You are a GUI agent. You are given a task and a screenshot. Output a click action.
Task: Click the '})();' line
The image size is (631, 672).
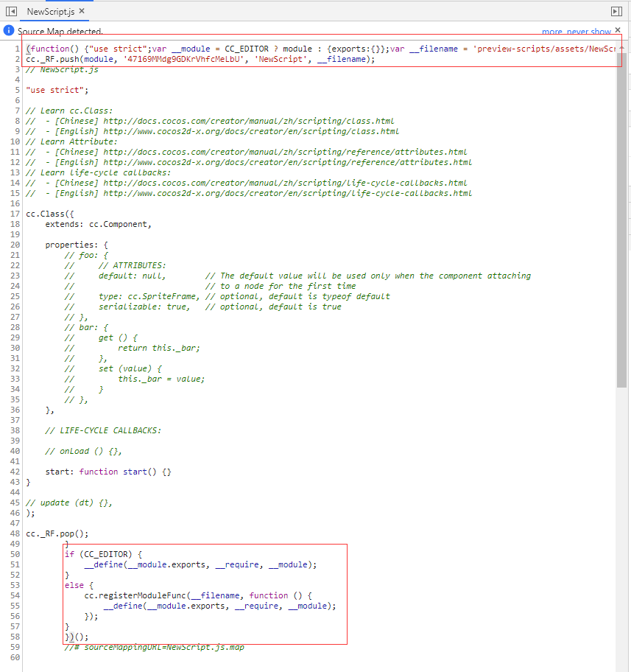point(77,637)
